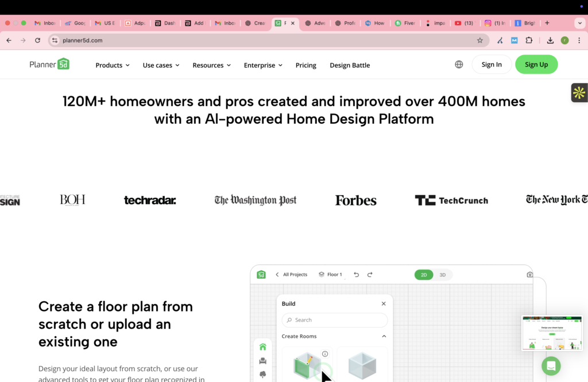Switch editor view to 3D

(x=442, y=275)
